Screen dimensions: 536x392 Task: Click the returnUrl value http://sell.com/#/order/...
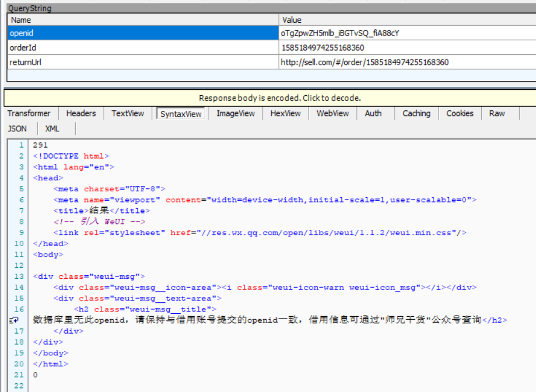pos(365,62)
